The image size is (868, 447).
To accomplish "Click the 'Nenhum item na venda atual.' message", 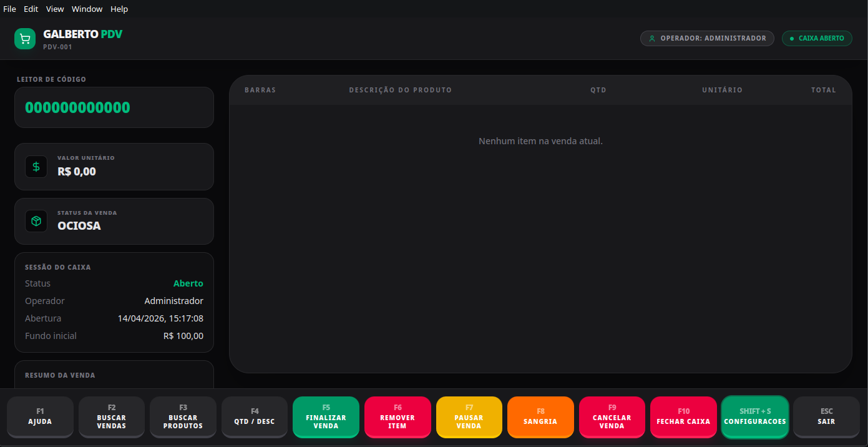I will click(540, 141).
